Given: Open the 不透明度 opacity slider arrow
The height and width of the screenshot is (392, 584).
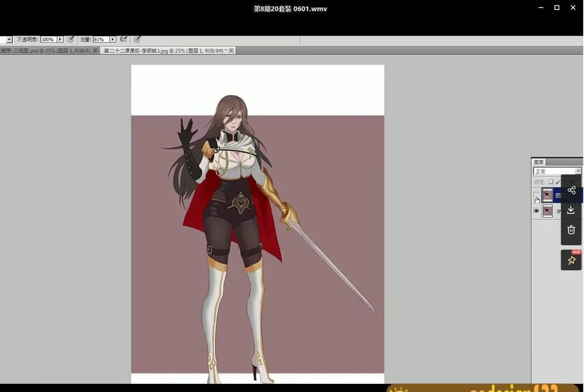Looking at the screenshot, I should pos(60,40).
